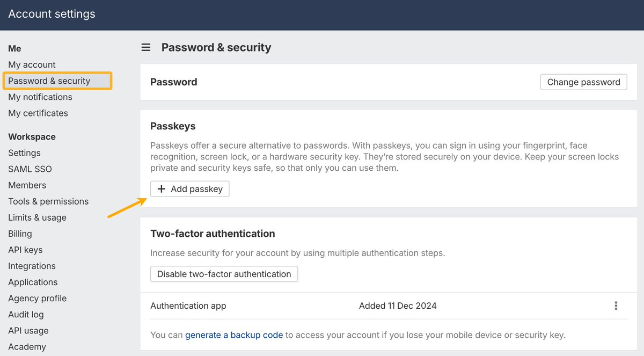Go to My account settings

point(32,65)
